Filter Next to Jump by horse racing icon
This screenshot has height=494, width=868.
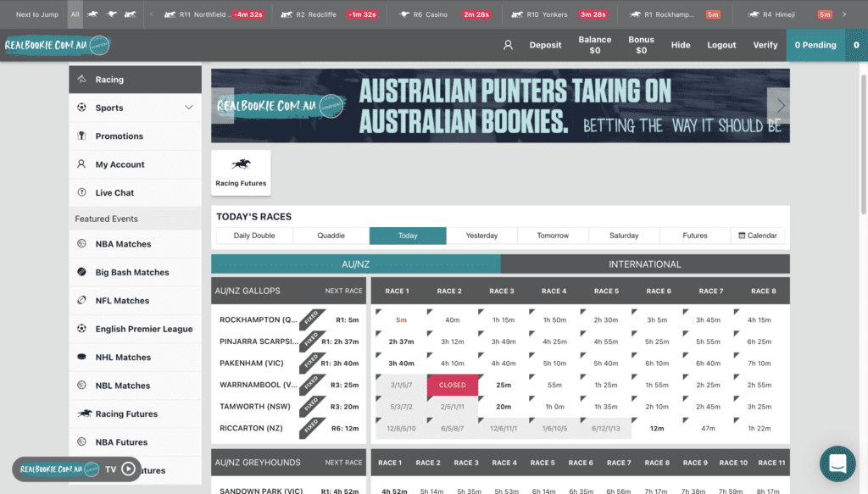(x=92, y=14)
